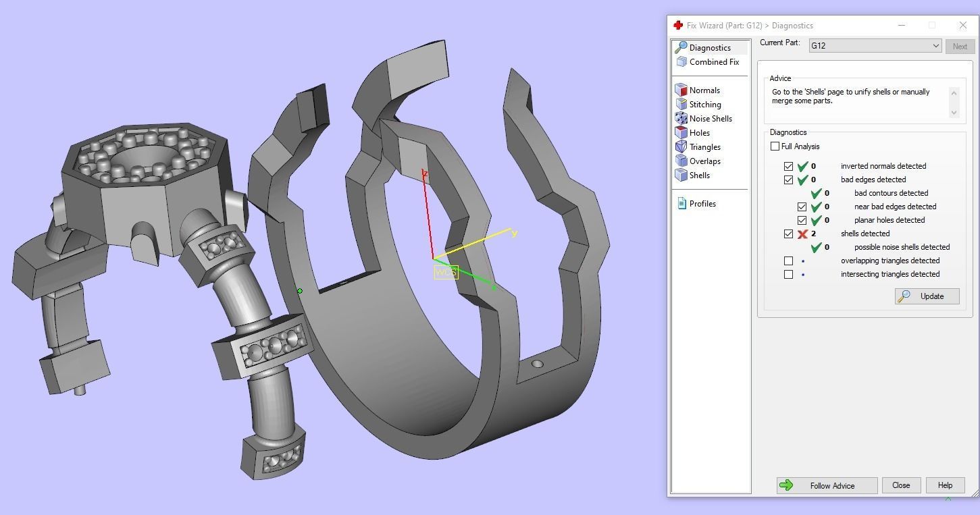Click the shells count value 2
This screenshot has height=515, width=980.
tap(813, 234)
